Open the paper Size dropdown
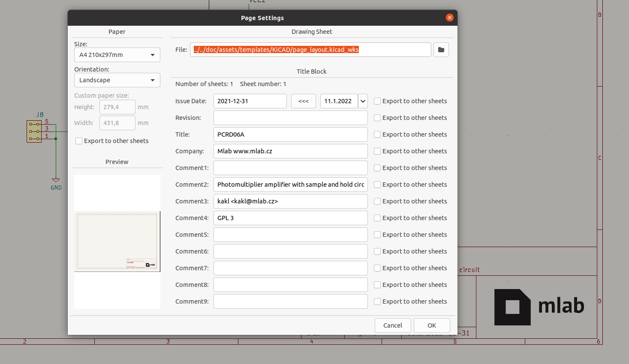 click(117, 55)
